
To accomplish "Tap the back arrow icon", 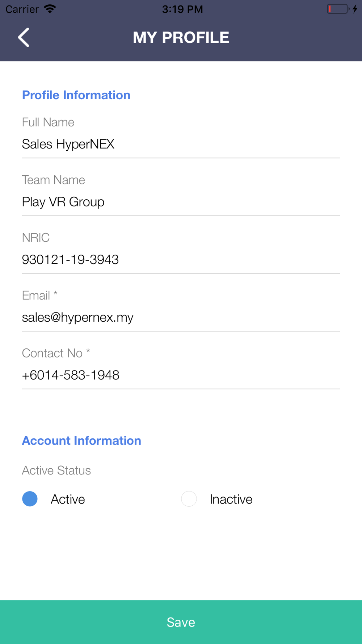I will click(x=24, y=37).
